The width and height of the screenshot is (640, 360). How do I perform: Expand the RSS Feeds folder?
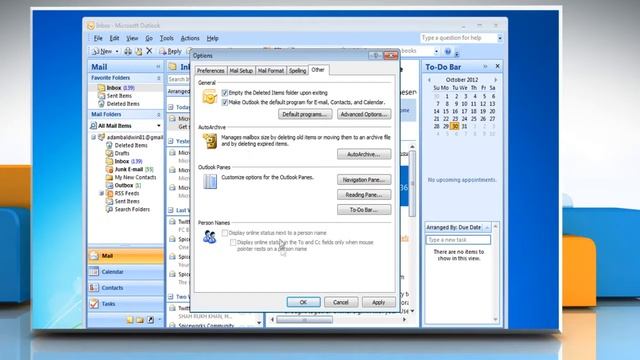[x=102, y=193]
